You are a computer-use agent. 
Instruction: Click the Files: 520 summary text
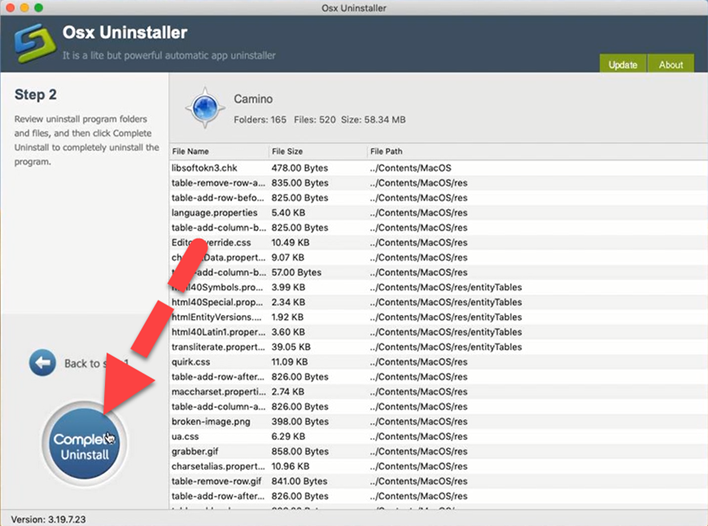(x=315, y=120)
